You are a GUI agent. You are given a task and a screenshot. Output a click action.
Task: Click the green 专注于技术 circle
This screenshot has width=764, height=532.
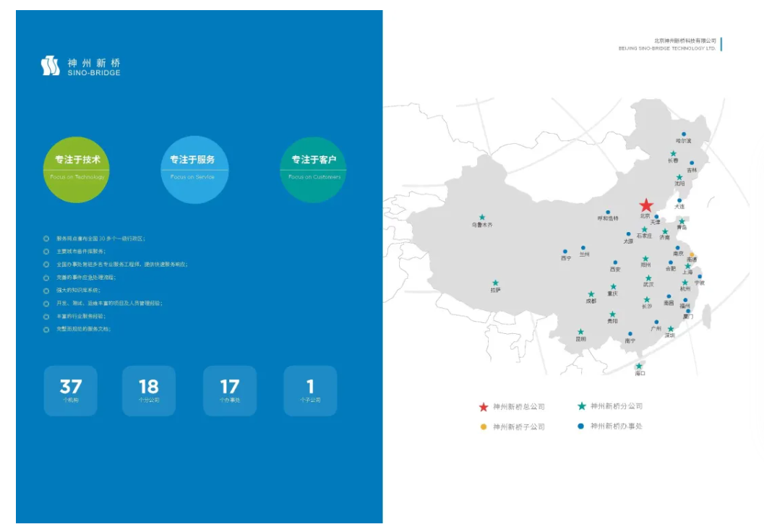(x=77, y=169)
